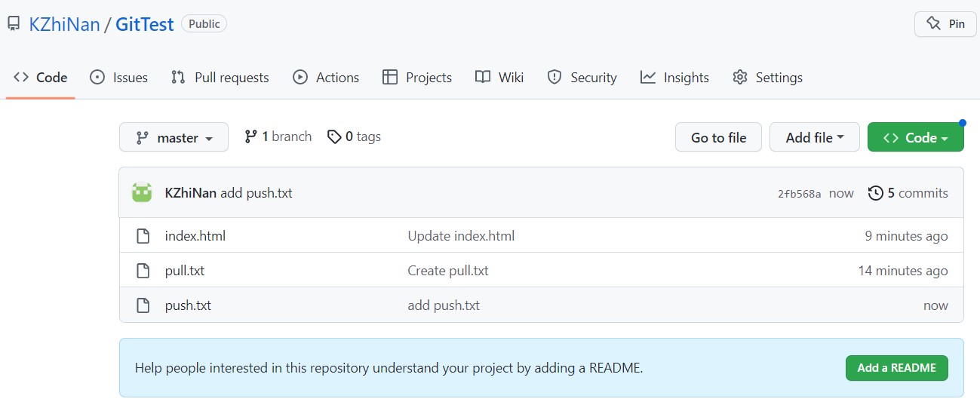The image size is (980, 411).
Task: Open the Create pull.txt commit message
Action: click(x=448, y=271)
